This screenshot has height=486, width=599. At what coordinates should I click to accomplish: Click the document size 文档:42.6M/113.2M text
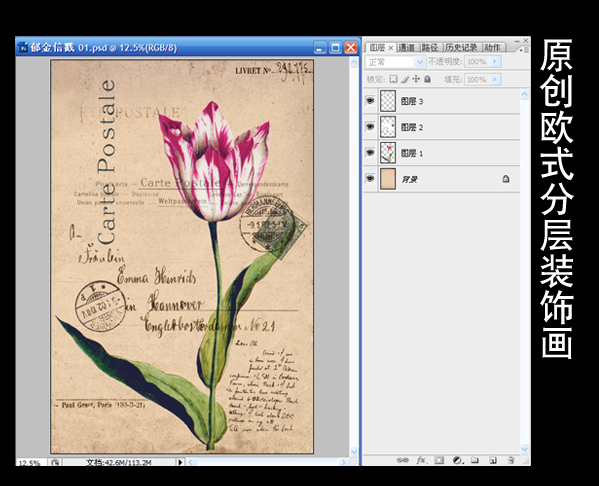(x=119, y=462)
